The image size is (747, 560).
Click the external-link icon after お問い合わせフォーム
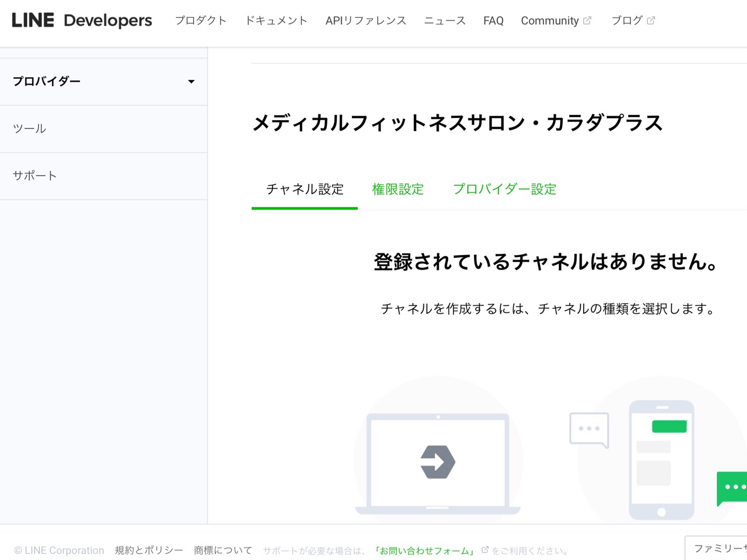pos(485,550)
